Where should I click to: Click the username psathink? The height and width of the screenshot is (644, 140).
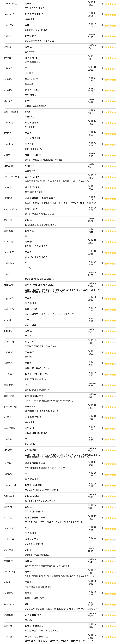point(9,14)
